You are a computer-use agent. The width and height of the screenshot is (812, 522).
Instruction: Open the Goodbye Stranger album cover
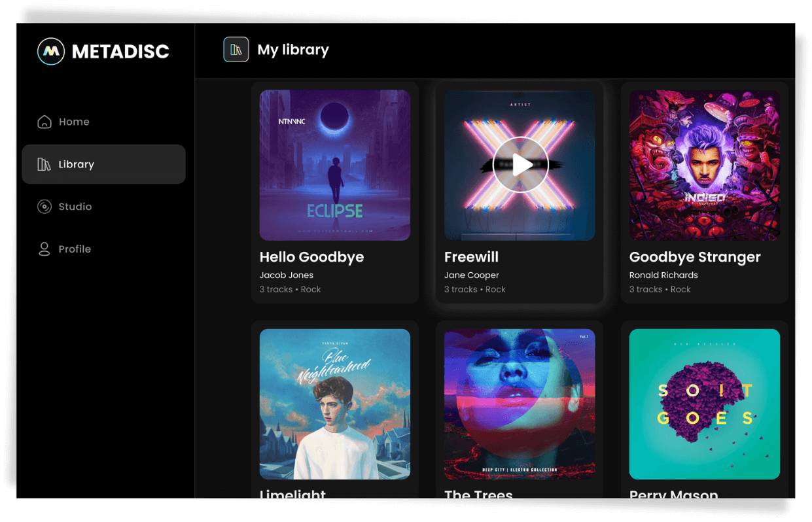[705, 165]
